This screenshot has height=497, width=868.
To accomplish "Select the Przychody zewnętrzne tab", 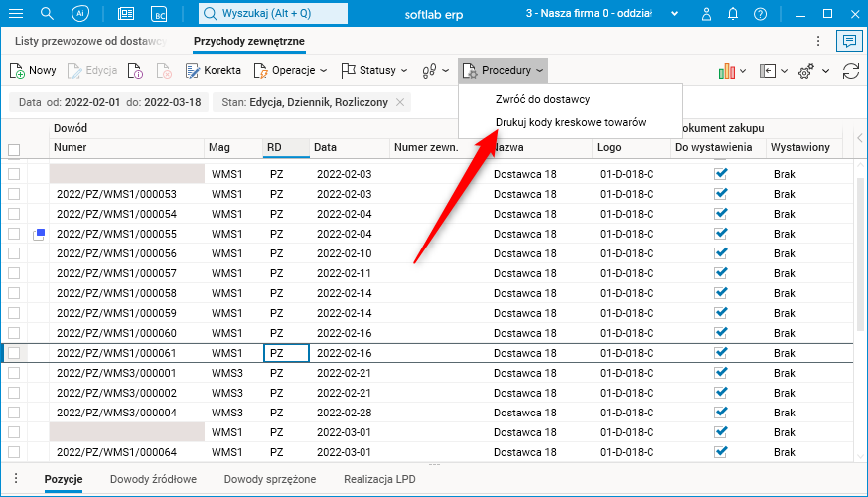I will pos(249,41).
